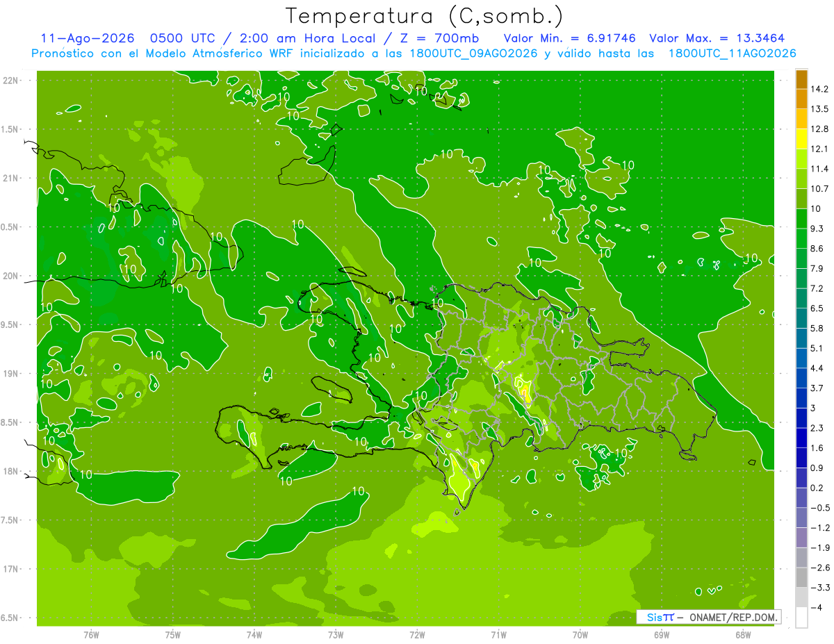Pick the dark blue swatch between 1.6 and 2.3
The image size is (834, 644).
pos(801,438)
